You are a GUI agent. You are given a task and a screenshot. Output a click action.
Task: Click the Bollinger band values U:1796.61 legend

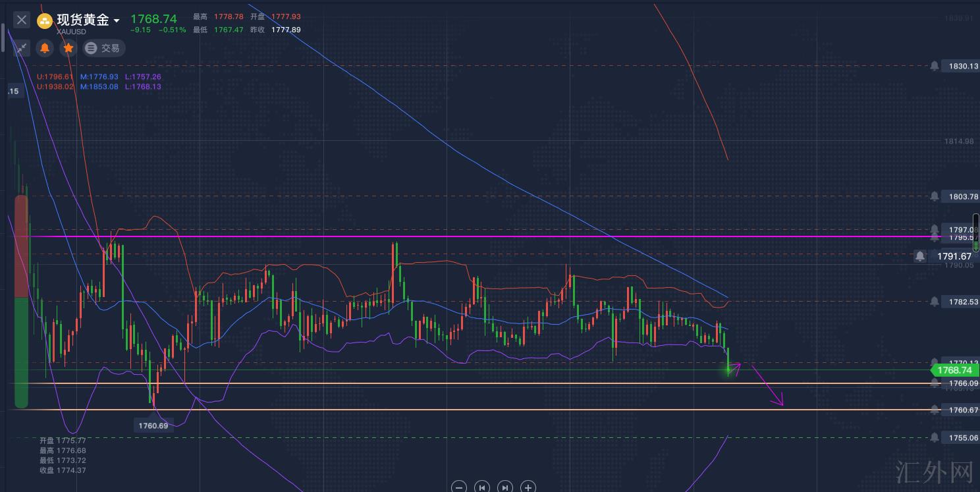click(55, 77)
